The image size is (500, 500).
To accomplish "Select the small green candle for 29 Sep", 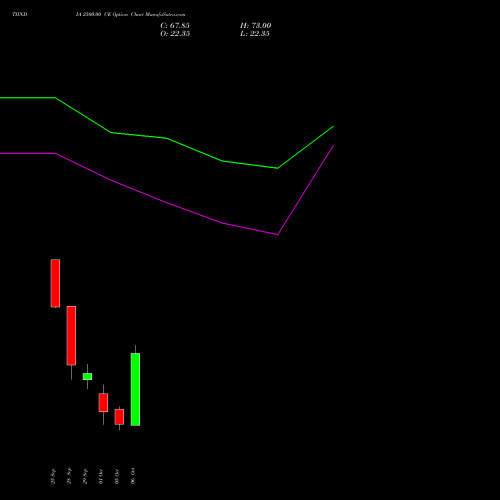I will pos(87,376).
